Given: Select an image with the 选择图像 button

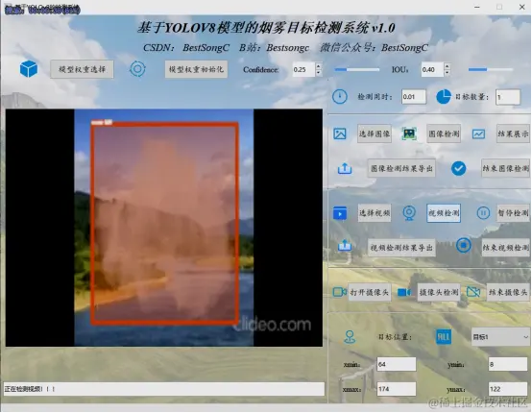Looking at the screenshot, I should [375, 134].
